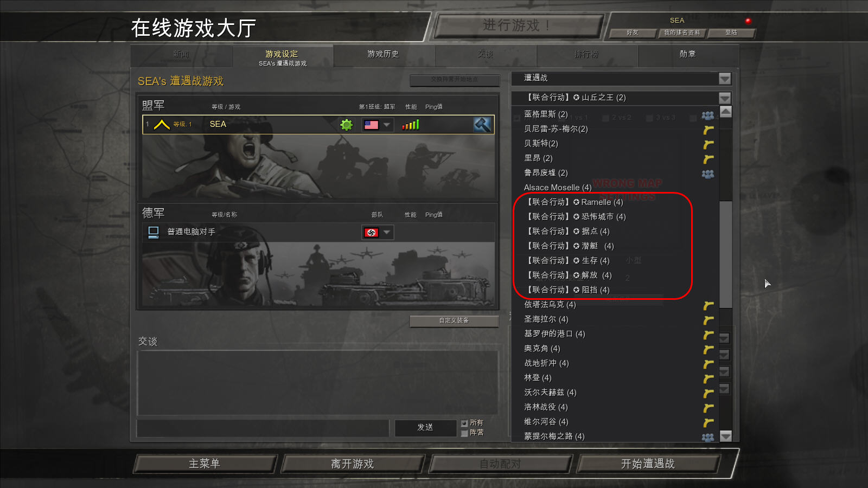
Task: Click the American flag faction icon
Action: pyautogui.click(x=371, y=125)
